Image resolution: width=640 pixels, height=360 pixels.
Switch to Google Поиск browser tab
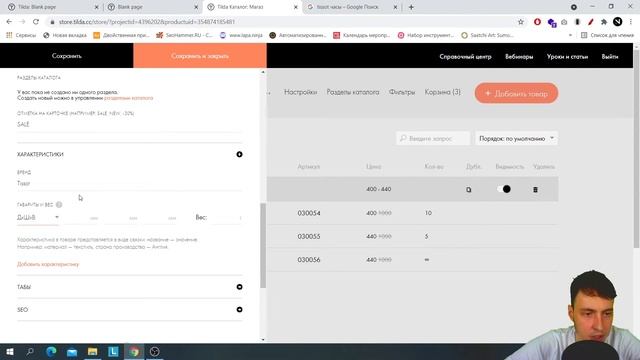tap(352, 7)
